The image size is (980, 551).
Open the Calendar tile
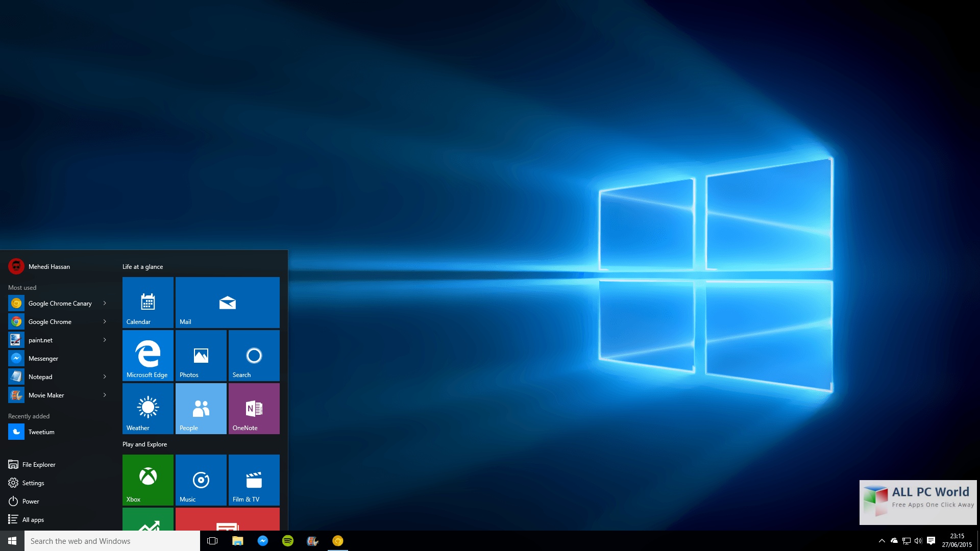[148, 302]
